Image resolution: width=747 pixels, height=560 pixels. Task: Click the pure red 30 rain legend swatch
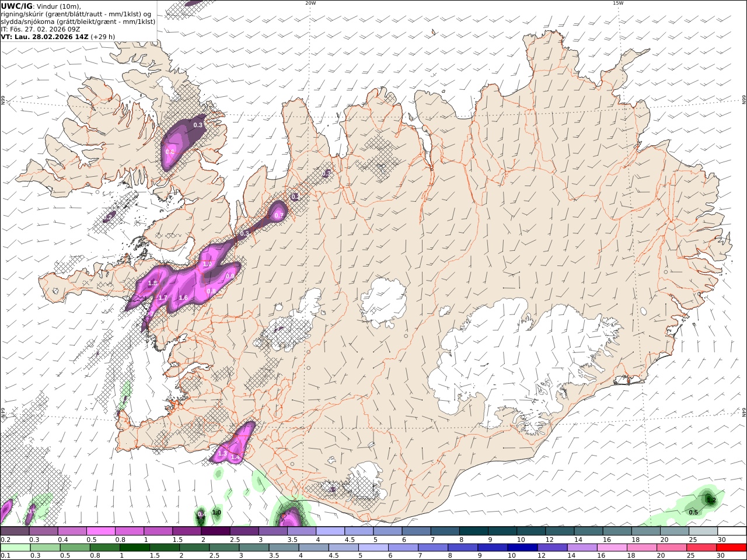[731, 548]
